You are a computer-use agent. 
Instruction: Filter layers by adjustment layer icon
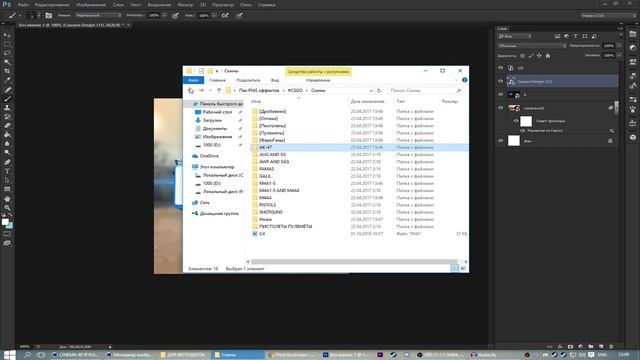click(566, 36)
